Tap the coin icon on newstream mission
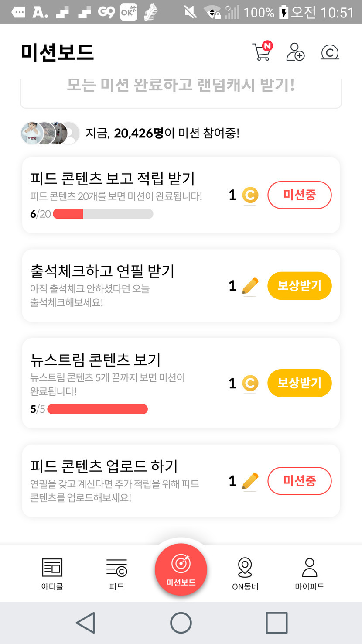The image size is (362, 644). tap(250, 384)
